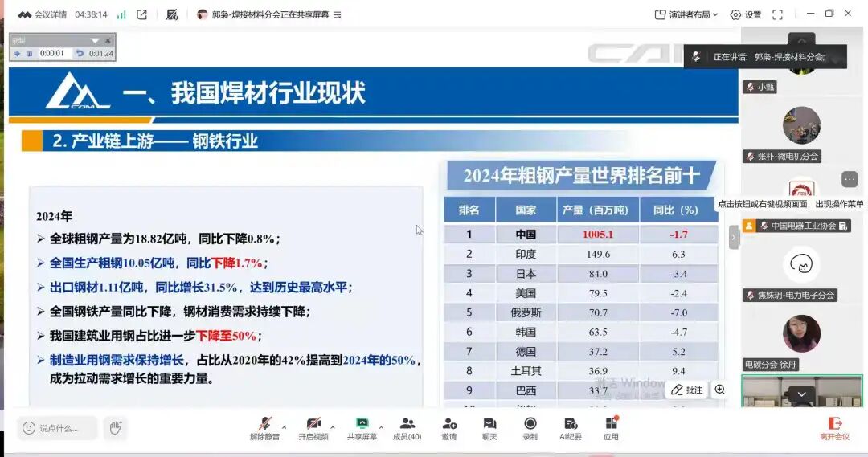Click meeting timer 04:38:14
Viewport: 868px width, 457px height.
point(91,15)
